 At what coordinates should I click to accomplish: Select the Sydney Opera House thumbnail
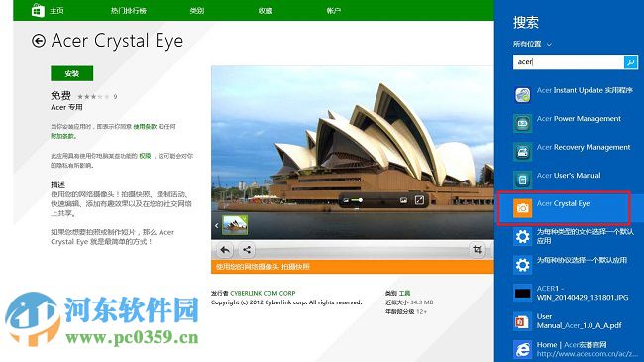(235, 225)
